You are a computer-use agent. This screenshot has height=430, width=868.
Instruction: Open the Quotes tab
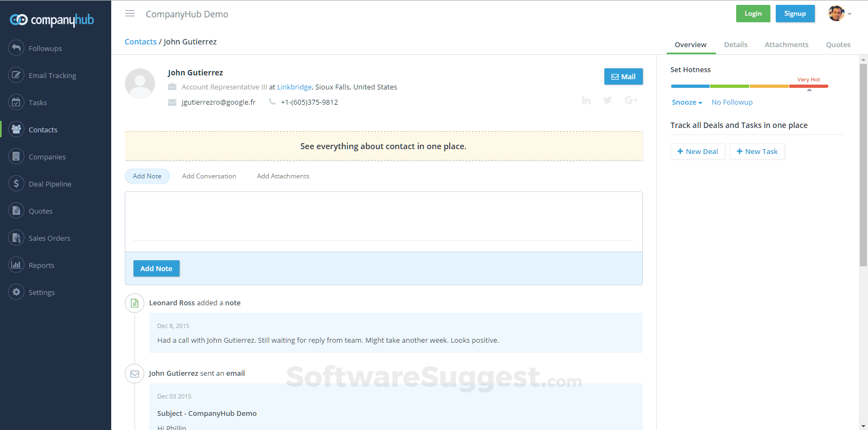point(838,44)
